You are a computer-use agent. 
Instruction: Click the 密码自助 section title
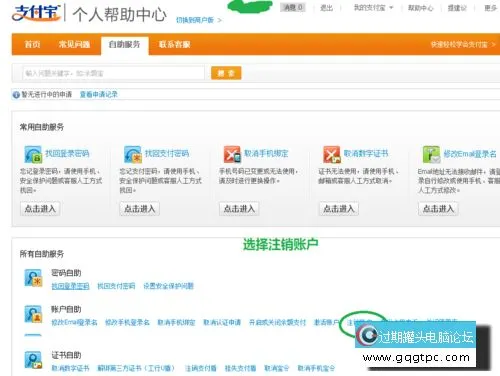(66, 273)
